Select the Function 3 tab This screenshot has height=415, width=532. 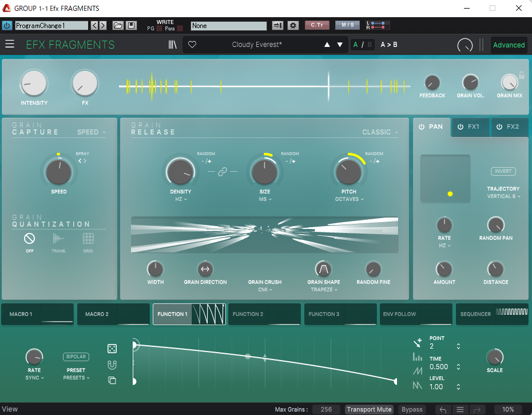point(340,314)
